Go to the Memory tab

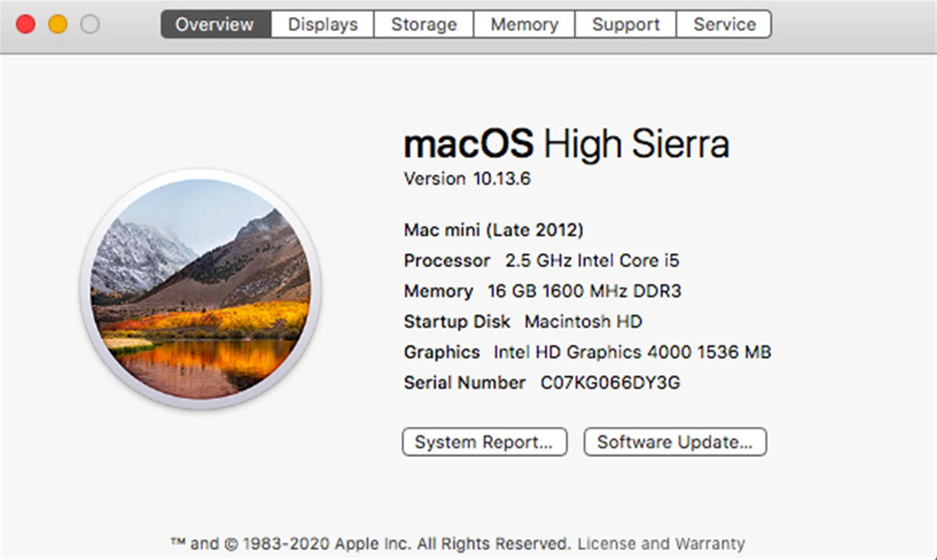pos(524,24)
